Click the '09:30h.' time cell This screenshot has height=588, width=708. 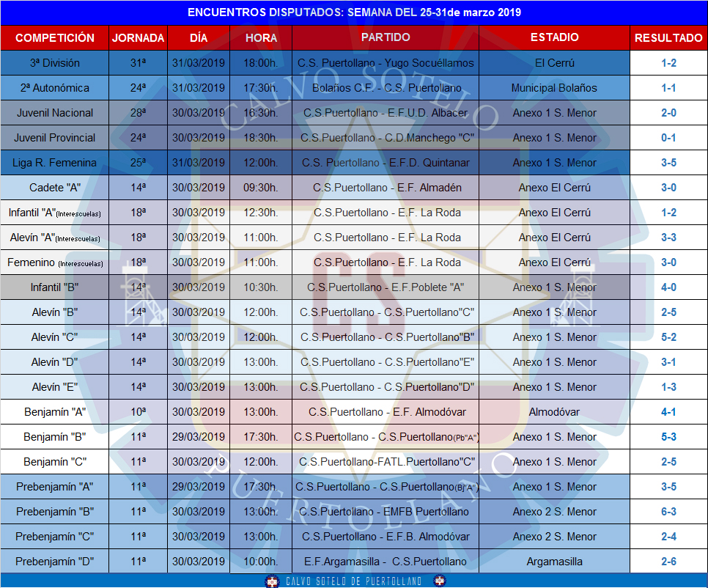point(261,188)
